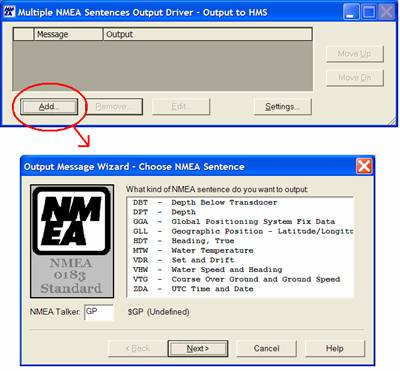The height and width of the screenshot is (371, 400).
Task: Open Help for the wizard
Action: [335, 349]
